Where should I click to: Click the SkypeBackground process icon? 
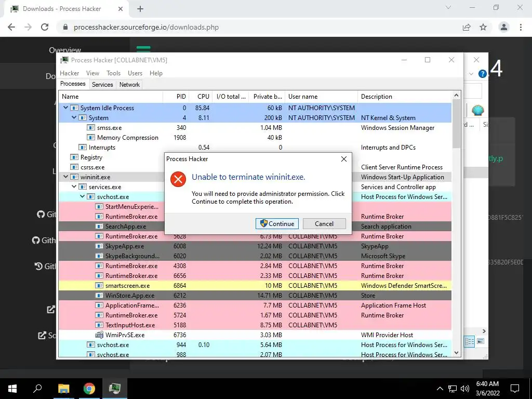99,256
